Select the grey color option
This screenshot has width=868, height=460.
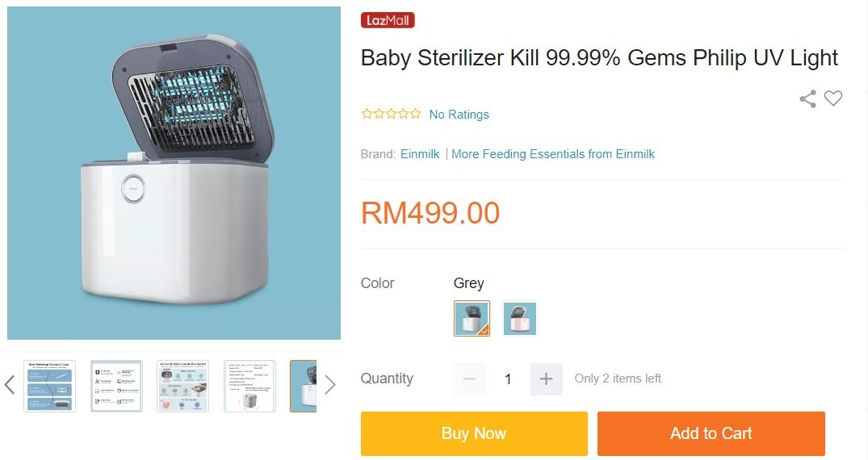point(472,318)
